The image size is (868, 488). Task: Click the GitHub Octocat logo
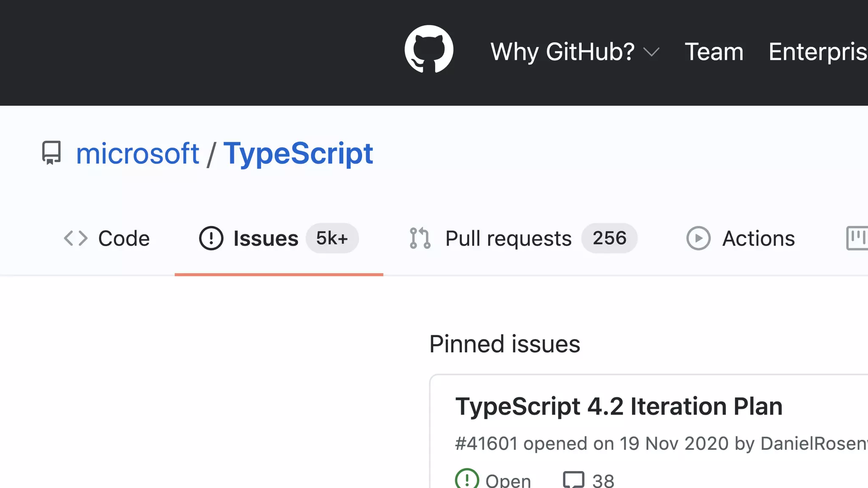pyautogui.click(x=429, y=50)
